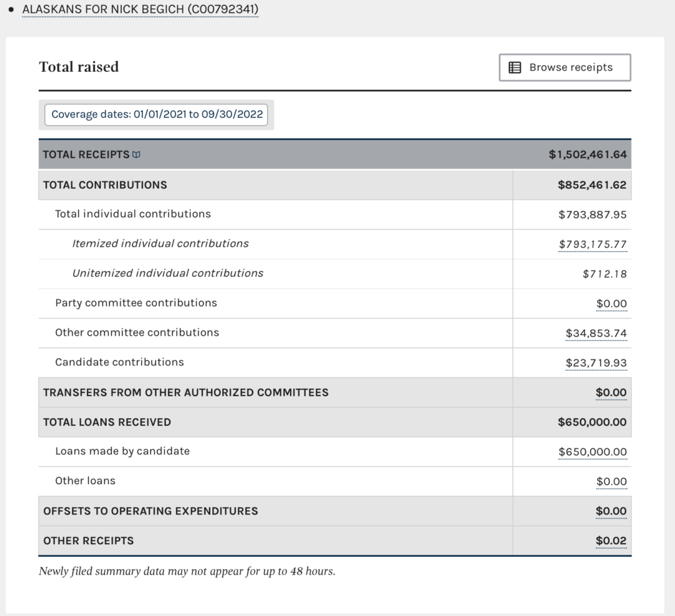
Task: Click the Other committee contributions label
Action: 137,332
